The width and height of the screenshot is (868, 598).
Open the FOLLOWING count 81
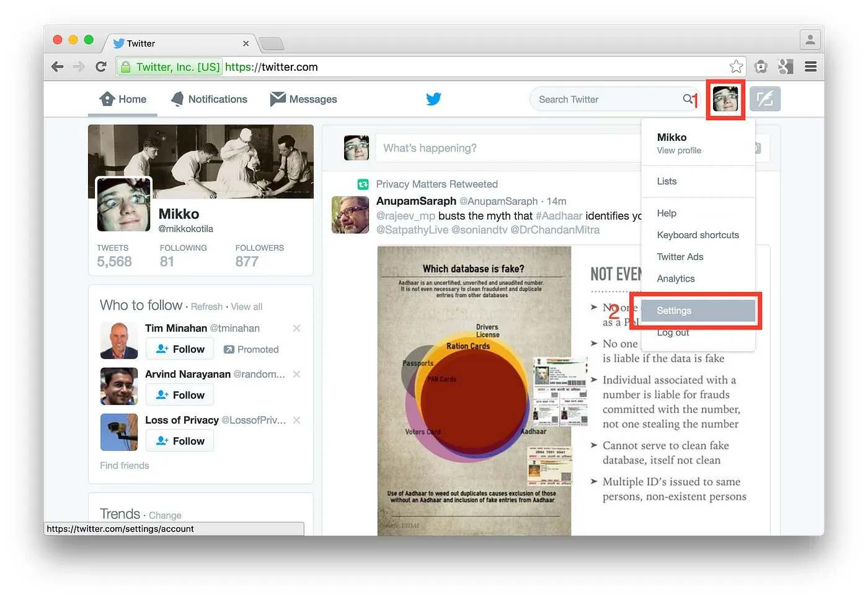point(183,256)
